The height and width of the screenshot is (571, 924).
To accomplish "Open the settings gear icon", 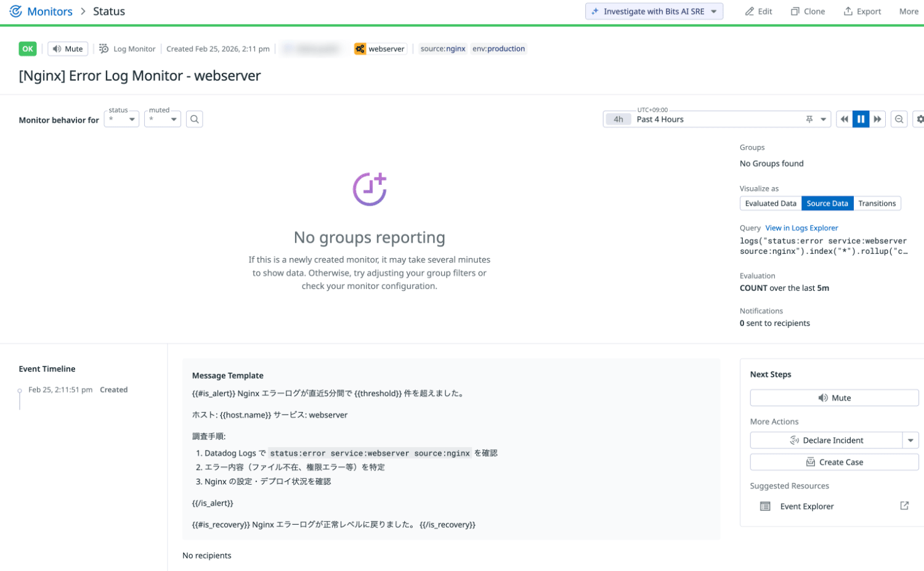I will 919,119.
